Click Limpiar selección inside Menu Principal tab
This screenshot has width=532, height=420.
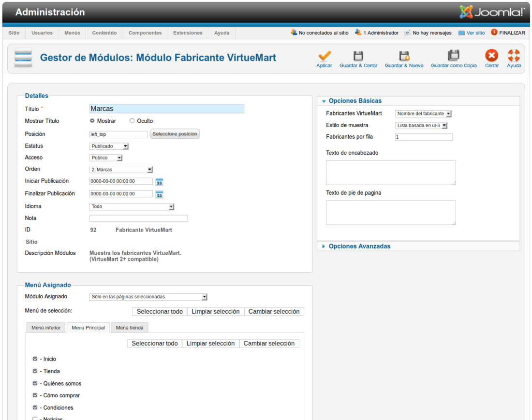coord(211,343)
